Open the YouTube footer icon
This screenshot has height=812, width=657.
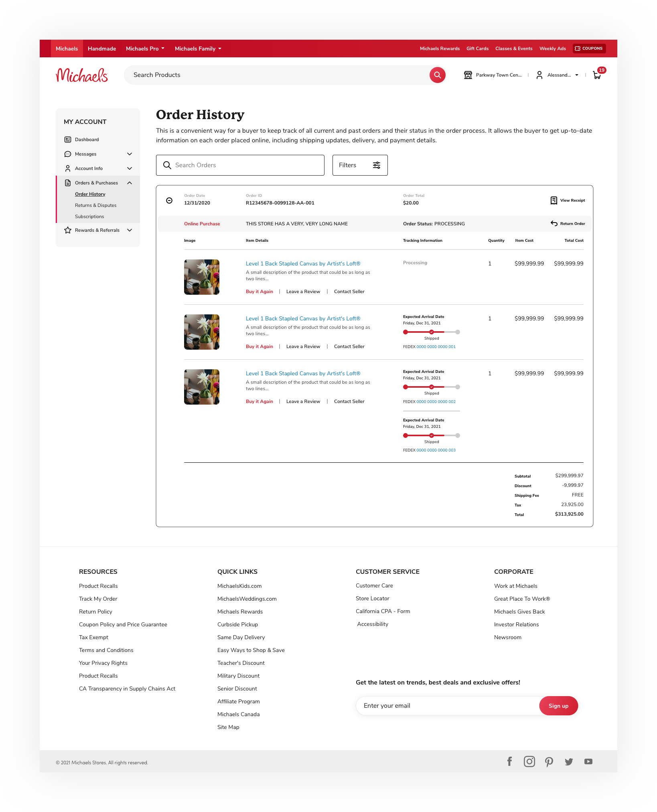(x=588, y=761)
